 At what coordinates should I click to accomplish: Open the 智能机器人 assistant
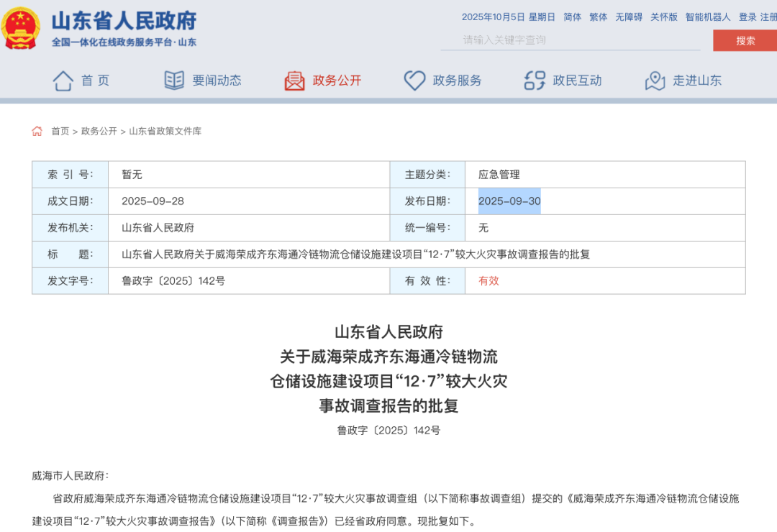click(708, 17)
